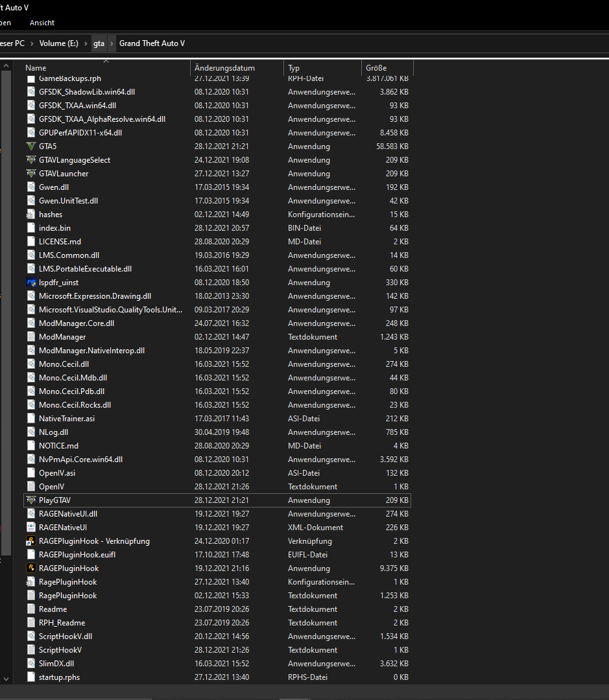
Task: Click the Readme text document icon
Action: [31, 609]
